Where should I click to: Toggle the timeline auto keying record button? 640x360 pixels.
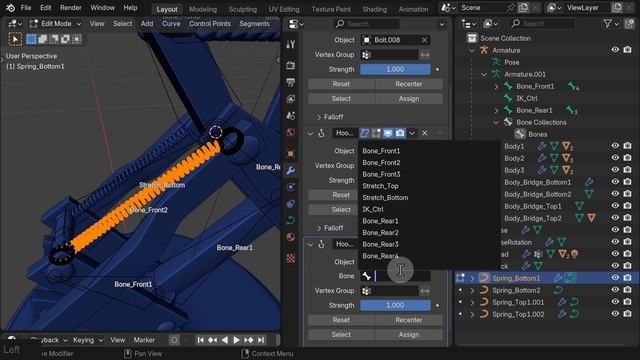point(174,340)
